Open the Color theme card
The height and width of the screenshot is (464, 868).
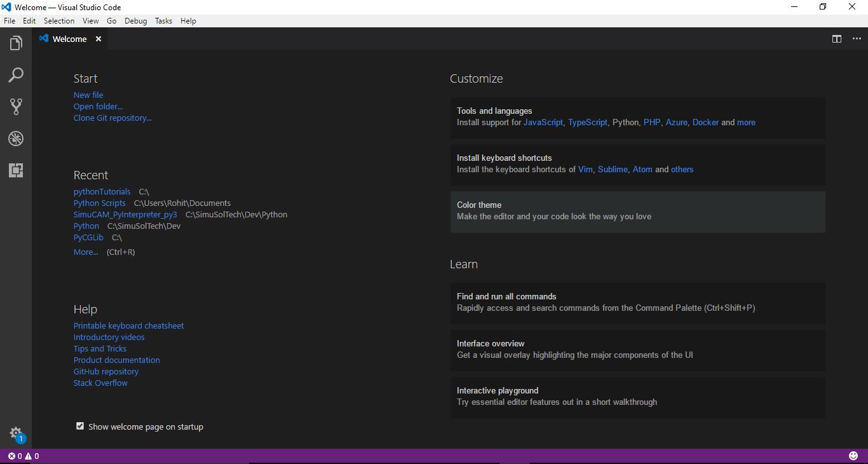pos(637,212)
